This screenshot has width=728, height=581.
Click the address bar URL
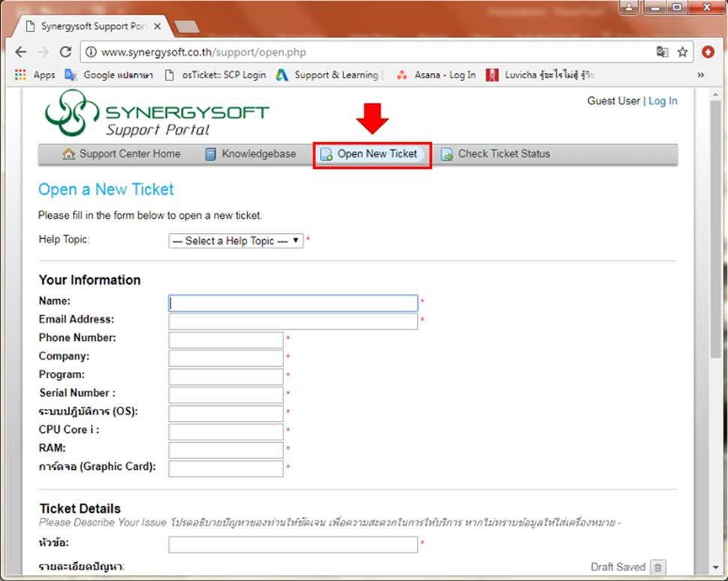[x=203, y=53]
